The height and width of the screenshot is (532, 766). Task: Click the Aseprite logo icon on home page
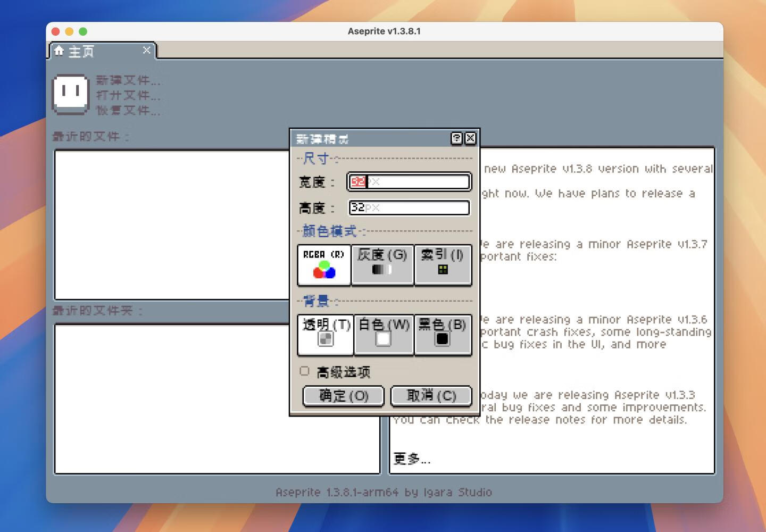tap(70, 94)
